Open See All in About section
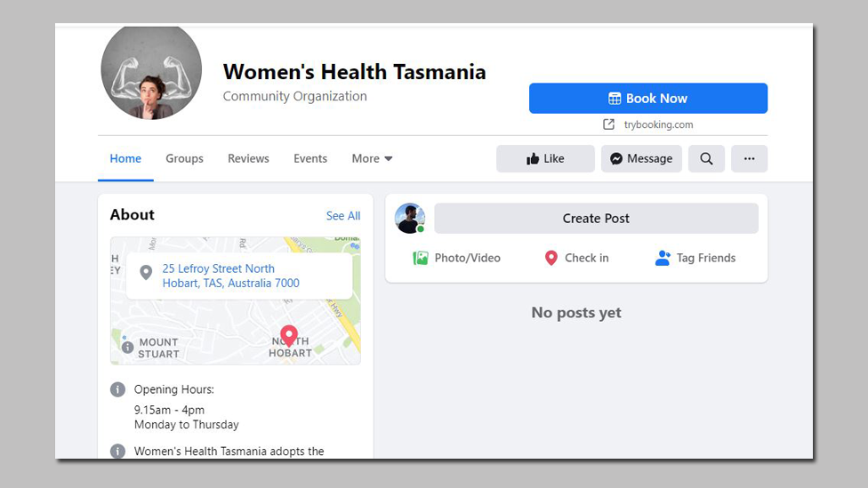The width and height of the screenshot is (868, 488). [343, 216]
